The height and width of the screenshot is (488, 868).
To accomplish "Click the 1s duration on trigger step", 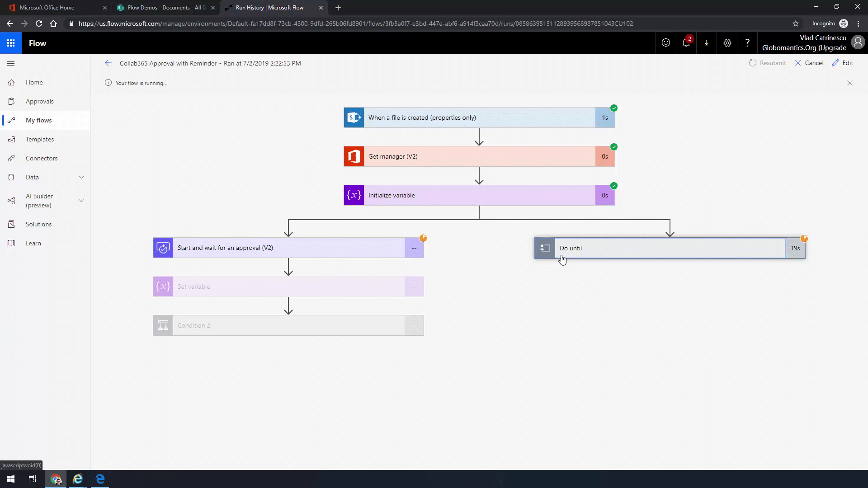I will coord(605,117).
